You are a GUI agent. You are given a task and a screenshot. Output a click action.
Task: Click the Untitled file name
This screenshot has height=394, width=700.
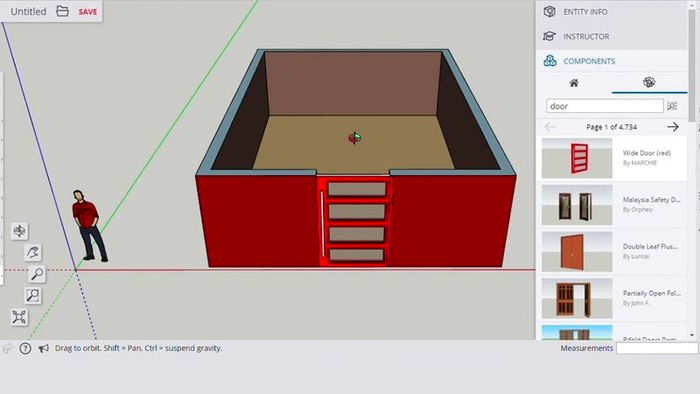(x=28, y=12)
